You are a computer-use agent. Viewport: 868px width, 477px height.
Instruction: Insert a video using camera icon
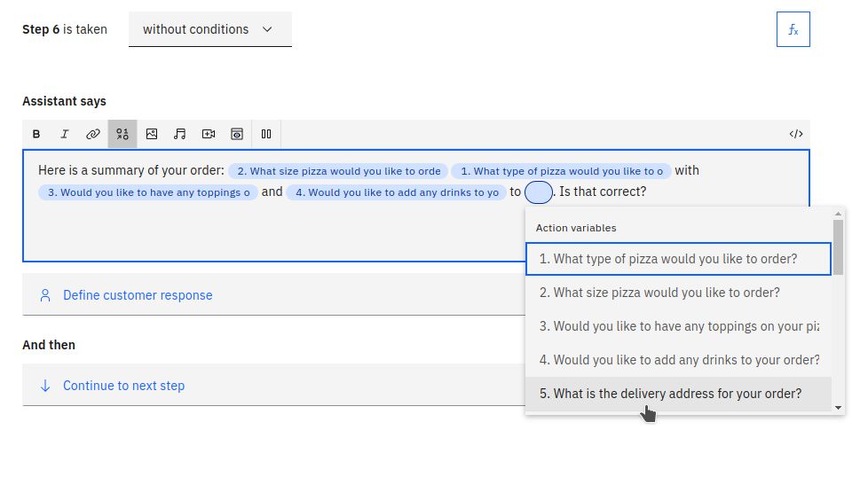209,134
